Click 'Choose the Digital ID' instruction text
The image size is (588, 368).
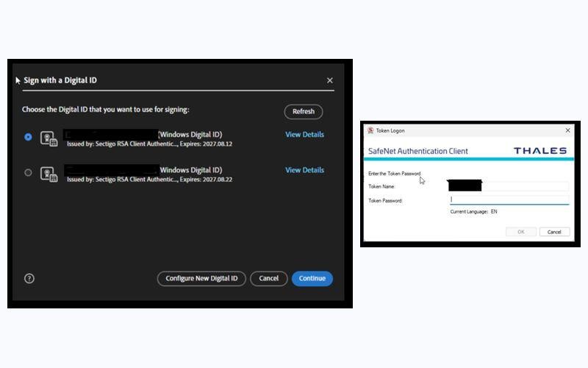(105, 110)
